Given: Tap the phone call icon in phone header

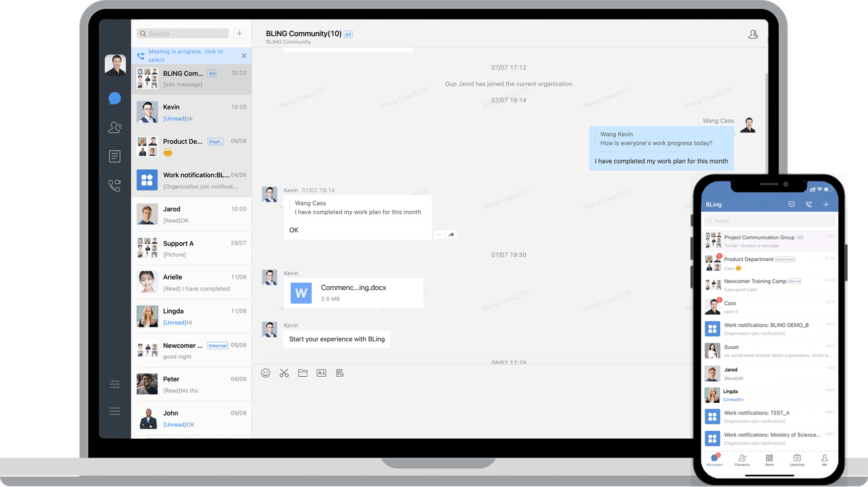Looking at the screenshot, I should [x=809, y=204].
